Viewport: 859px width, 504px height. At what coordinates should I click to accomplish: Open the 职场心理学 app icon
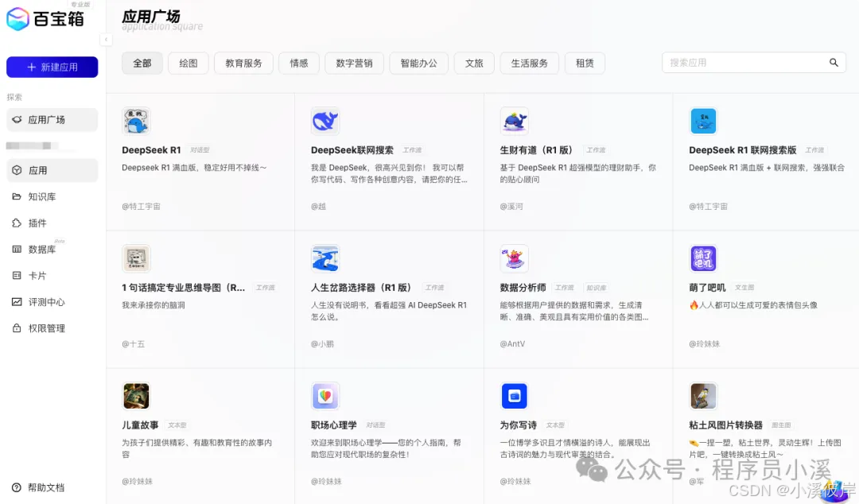[325, 396]
